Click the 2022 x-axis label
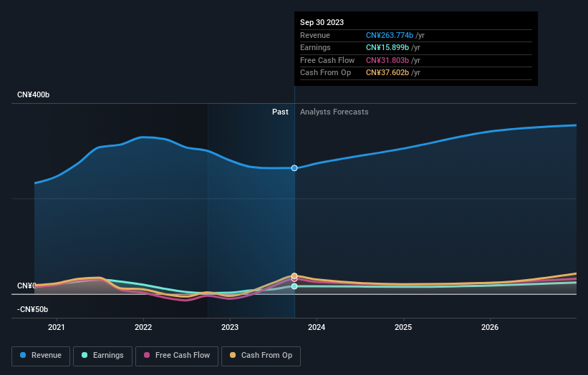Image resolution: width=588 pixels, height=375 pixels. [143, 327]
